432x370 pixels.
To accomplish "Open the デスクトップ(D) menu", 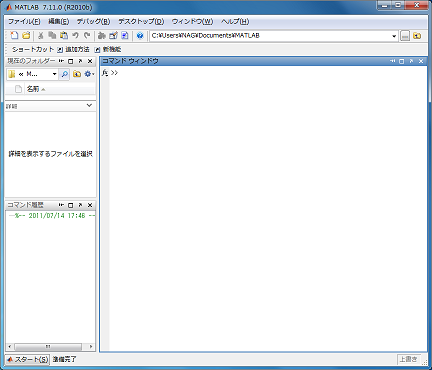I will [x=141, y=21].
